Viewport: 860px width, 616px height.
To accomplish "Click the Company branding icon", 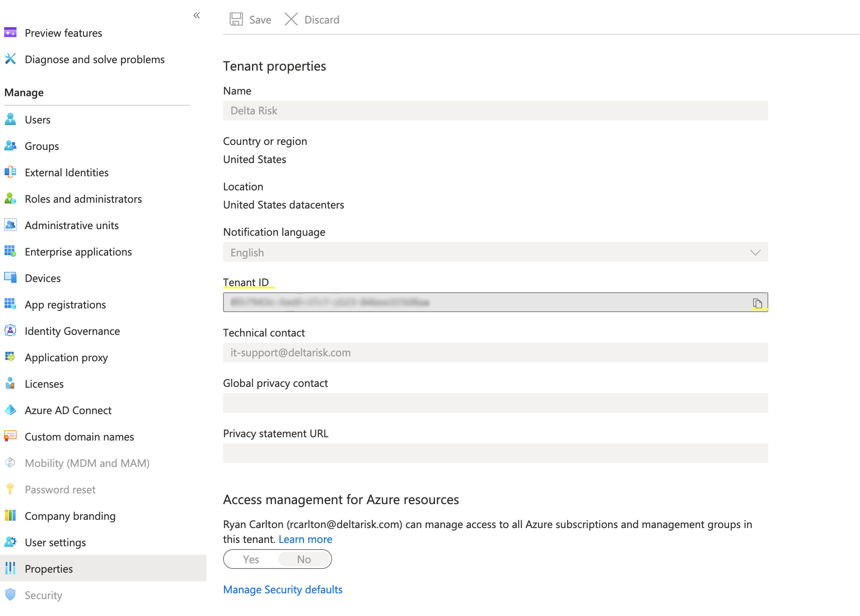I will (10, 516).
